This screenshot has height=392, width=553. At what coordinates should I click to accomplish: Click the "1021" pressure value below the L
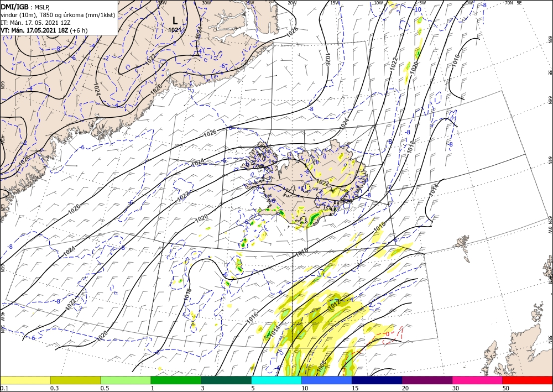tap(175, 30)
